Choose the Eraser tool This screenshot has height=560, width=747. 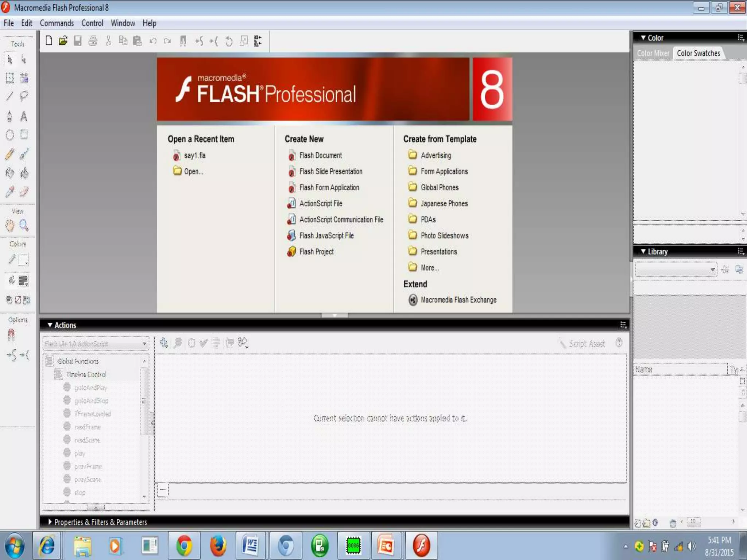click(24, 192)
